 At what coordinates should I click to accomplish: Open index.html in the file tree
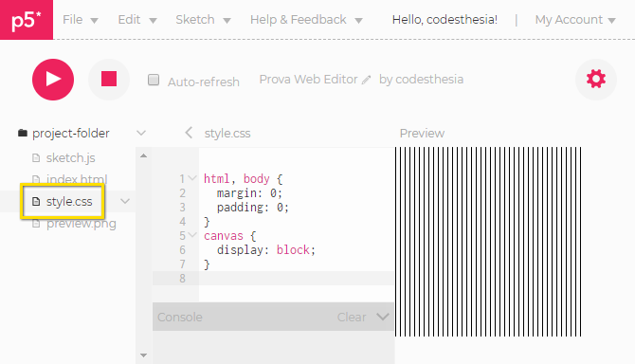[x=77, y=179]
